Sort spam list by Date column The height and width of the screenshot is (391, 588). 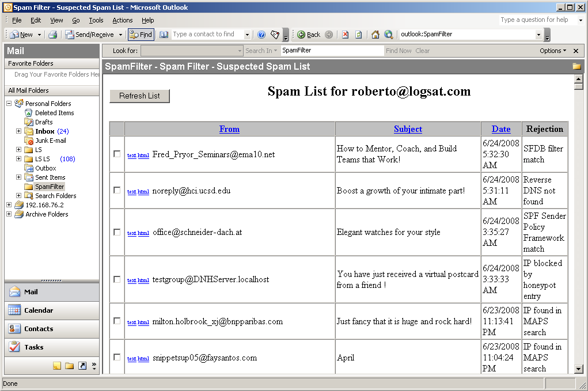click(501, 129)
